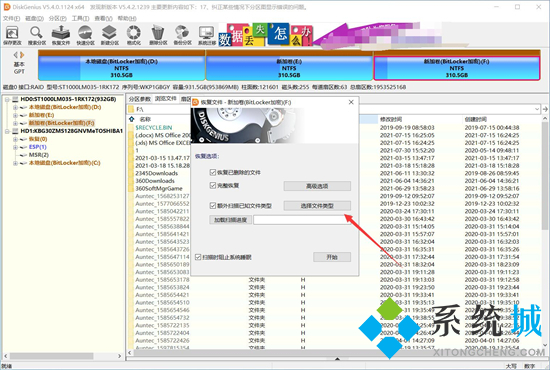The width and height of the screenshot is (550, 370).
Task: Expand the Local Disk (C:) tree node
Action: pos(15,163)
